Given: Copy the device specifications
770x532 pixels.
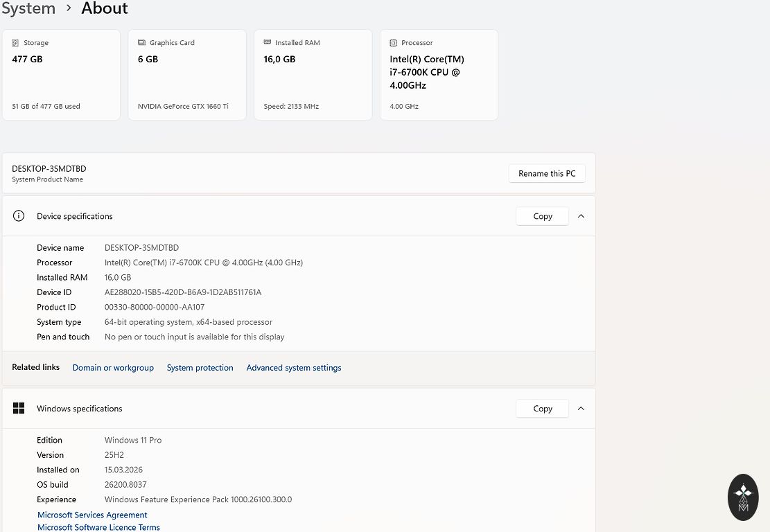Looking at the screenshot, I should pyautogui.click(x=542, y=216).
